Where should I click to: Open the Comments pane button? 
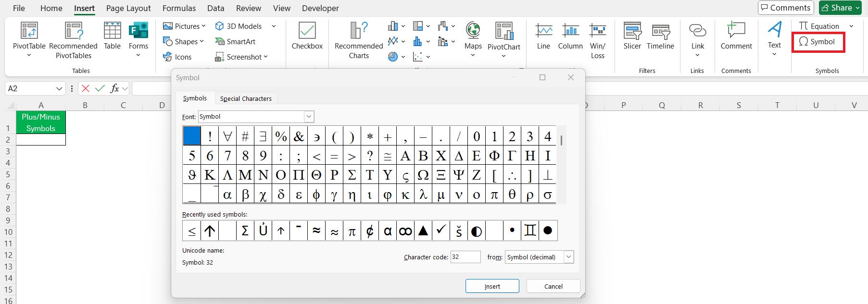pyautogui.click(x=786, y=8)
